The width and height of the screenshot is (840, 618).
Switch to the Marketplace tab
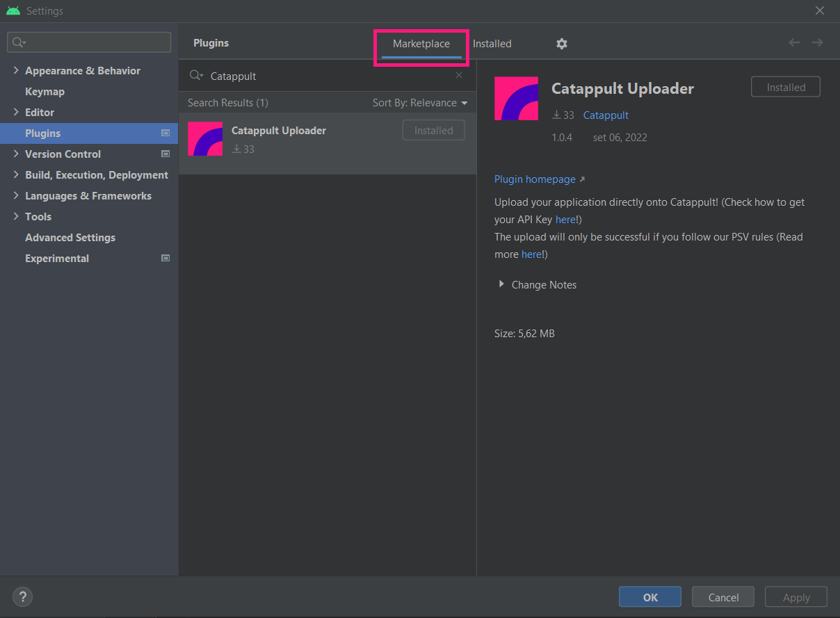(x=421, y=44)
